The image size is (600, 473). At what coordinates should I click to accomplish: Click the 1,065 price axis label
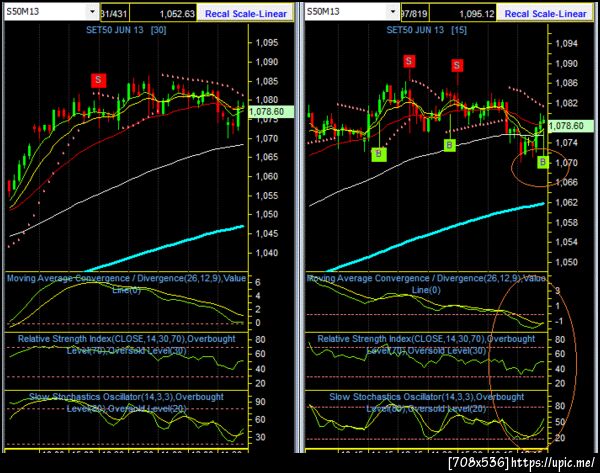267,157
